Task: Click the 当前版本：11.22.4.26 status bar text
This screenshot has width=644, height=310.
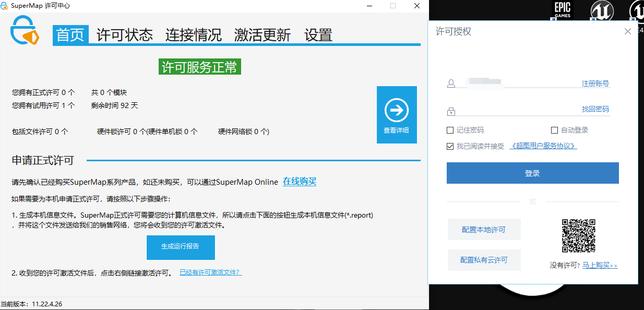Action: (31, 304)
